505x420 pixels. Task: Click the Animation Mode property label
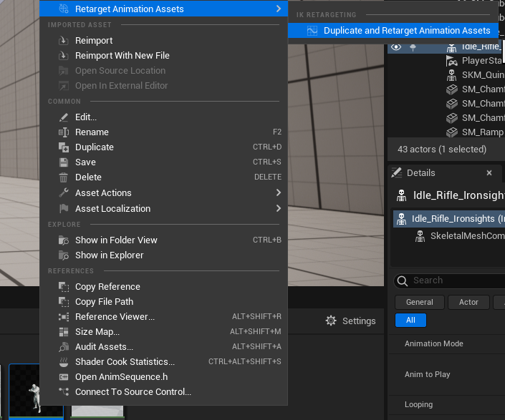coord(434,343)
